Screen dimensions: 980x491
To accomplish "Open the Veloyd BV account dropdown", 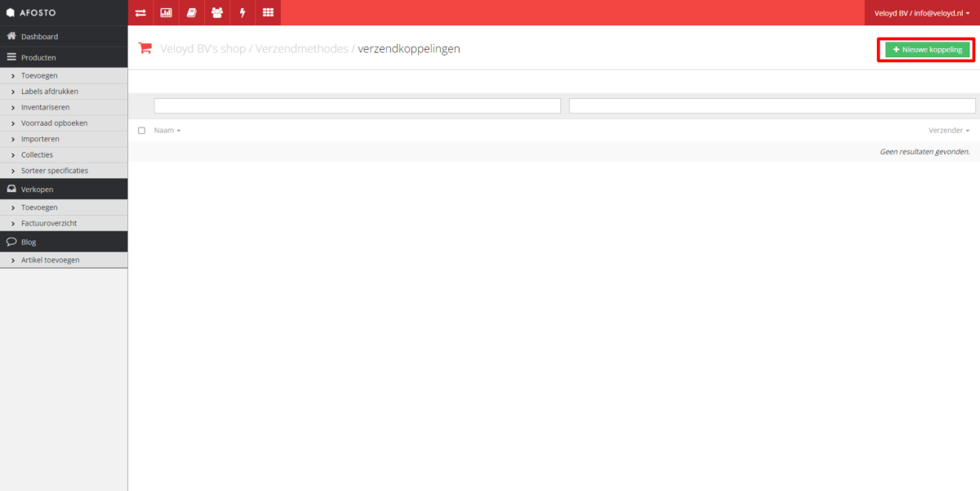I will coord(921,12).
